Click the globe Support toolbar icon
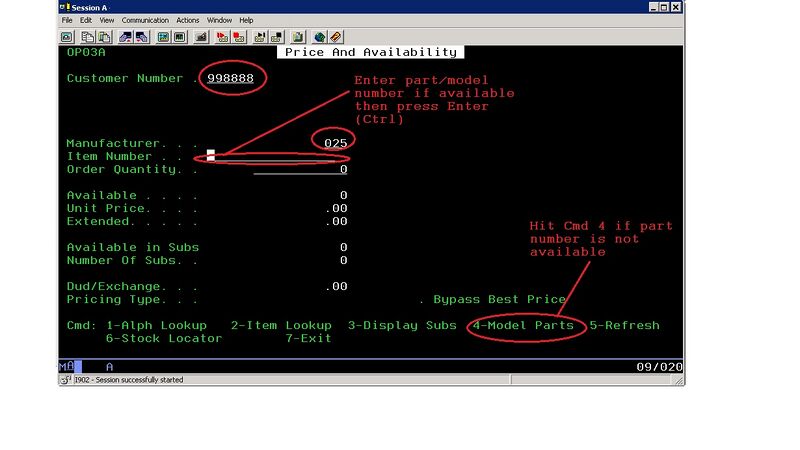This screenshot has width=800, height=450. pos(320,37)
